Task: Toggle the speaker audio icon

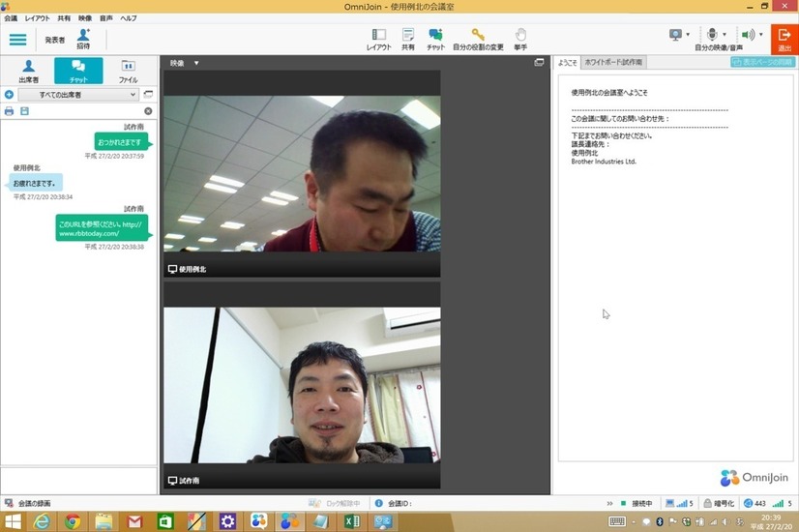Action: (748, 35)
